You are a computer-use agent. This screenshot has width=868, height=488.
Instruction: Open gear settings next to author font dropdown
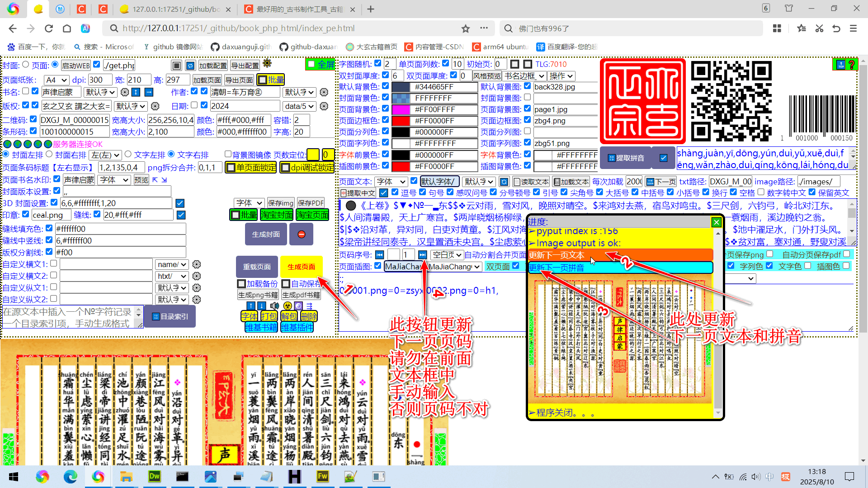323,92
